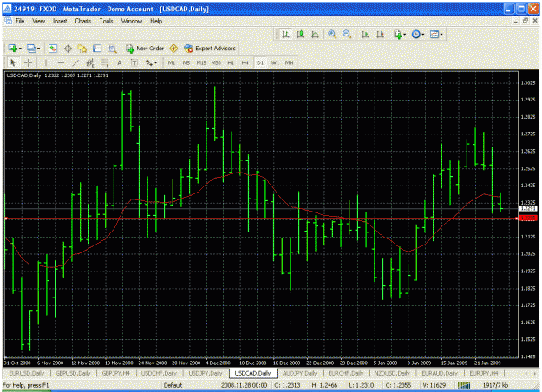This screenshot has width=542, height=392.
Task: Expand the Templates dropdown arrow
Action: [441, 35]
